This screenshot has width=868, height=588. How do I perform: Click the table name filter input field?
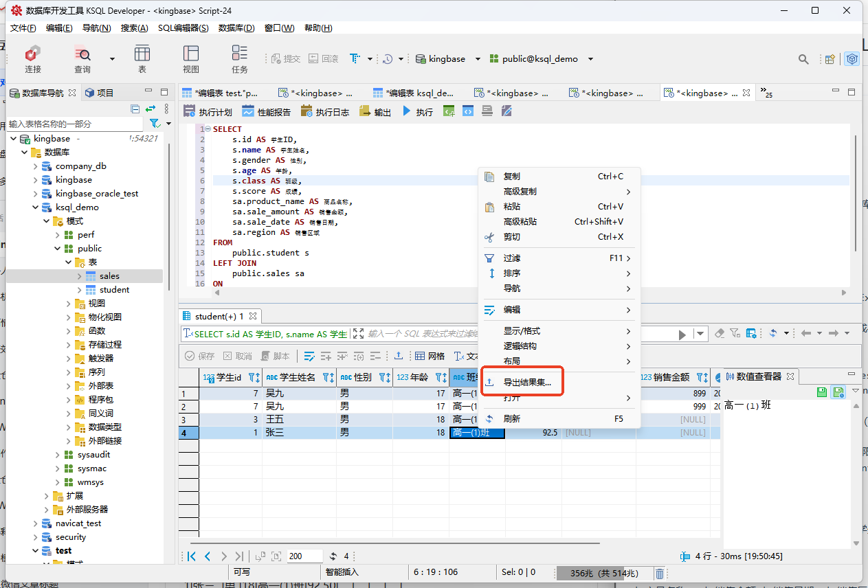tap(76, 124)
